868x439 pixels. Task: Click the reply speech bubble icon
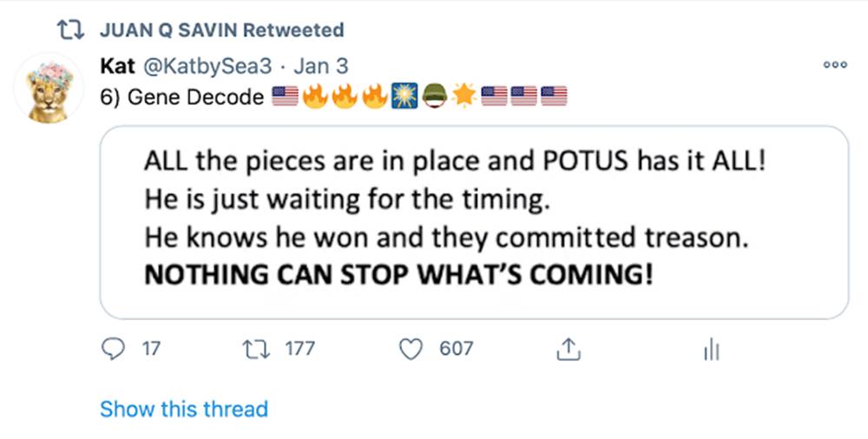114,349
